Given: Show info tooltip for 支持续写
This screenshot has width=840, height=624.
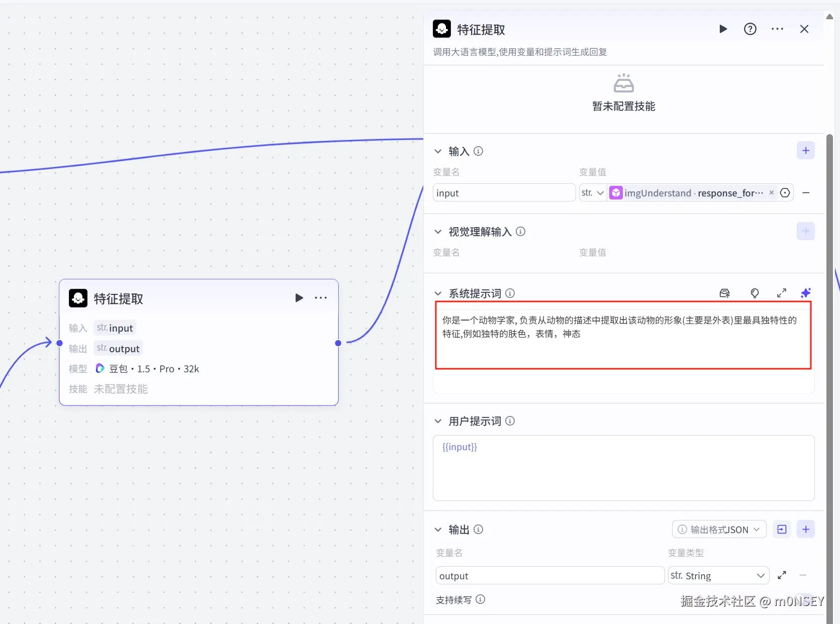Looking at the screenshot, I should 480,599.
